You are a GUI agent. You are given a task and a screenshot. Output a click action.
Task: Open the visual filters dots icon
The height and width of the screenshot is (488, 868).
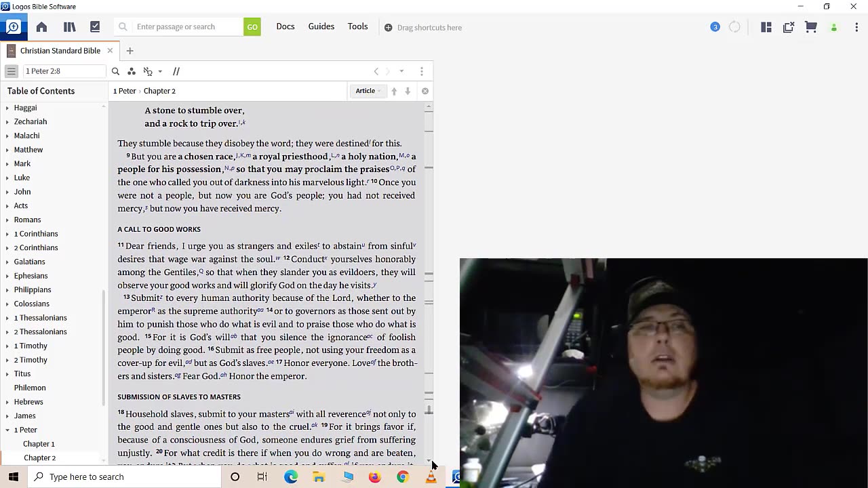coord(132,71)
